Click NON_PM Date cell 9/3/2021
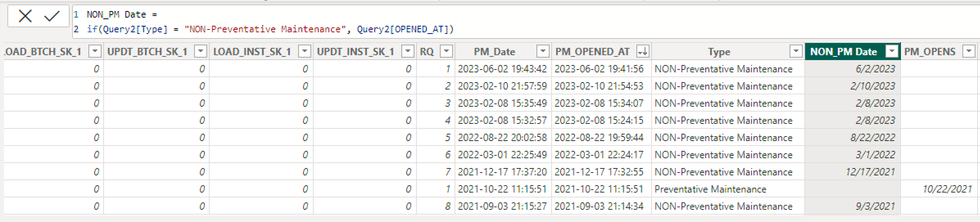 click(x=853, y=206)
